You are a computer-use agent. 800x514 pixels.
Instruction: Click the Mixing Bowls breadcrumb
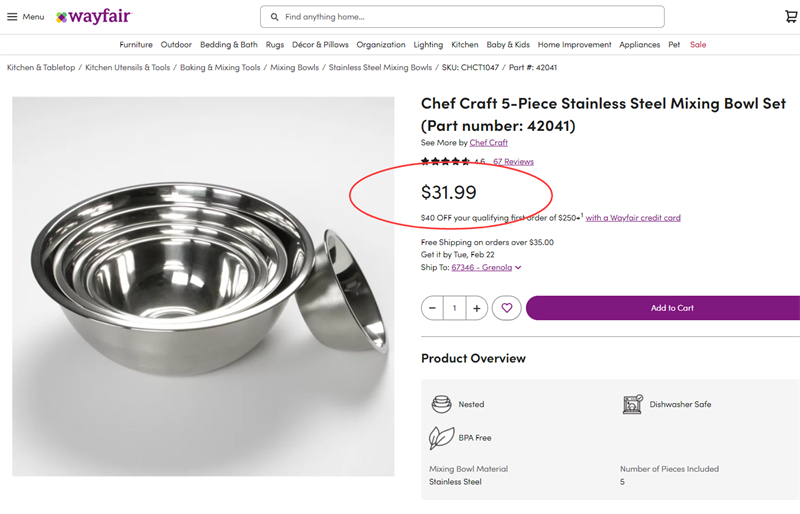(294, 68)
